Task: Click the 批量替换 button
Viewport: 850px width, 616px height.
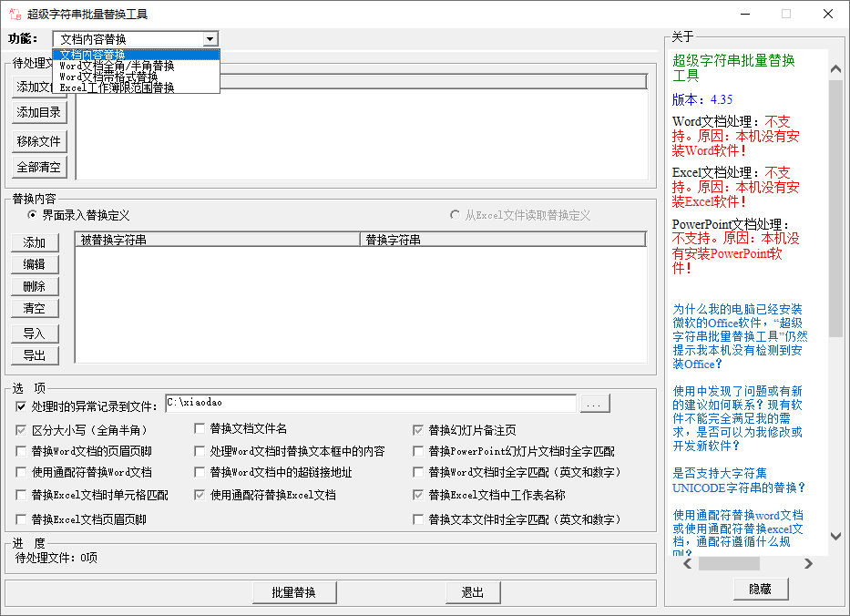Action: 293,592
